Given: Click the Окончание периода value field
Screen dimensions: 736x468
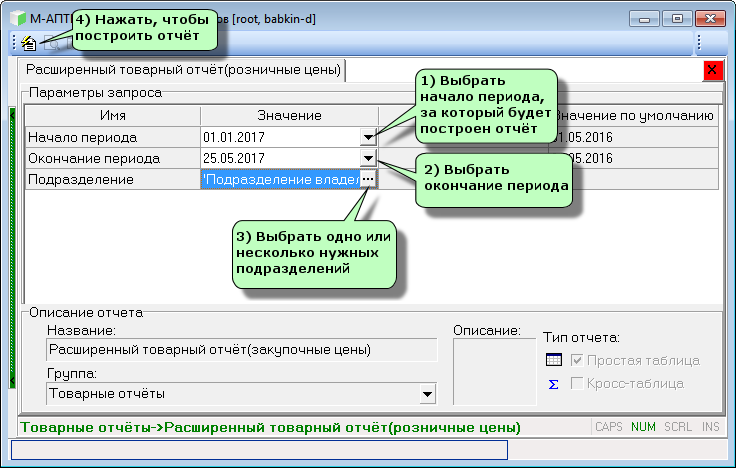Looking at the screenshot, I should tap(279, 158).
